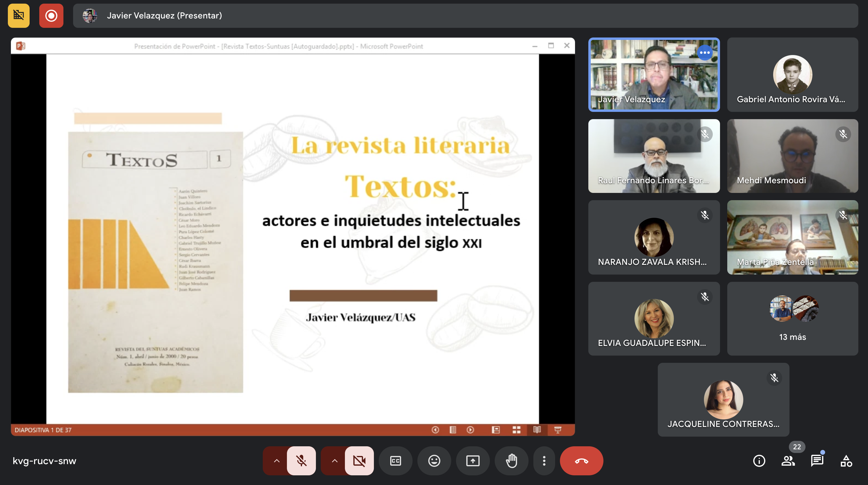Select Marta Piña Zentella video tile
Viewport: 868px width, 485px height.
pyautogui.click(x=792, y=237)
